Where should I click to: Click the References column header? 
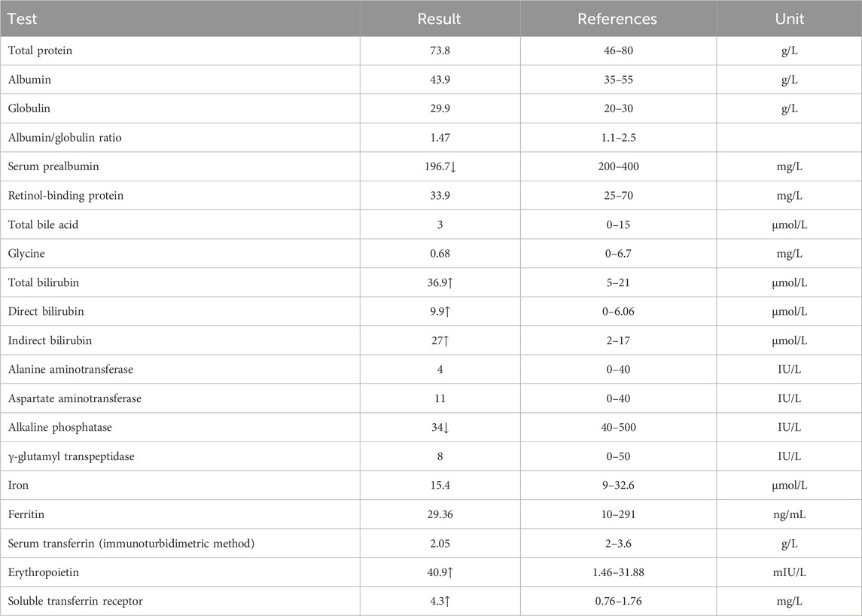[x=618, y=19]
